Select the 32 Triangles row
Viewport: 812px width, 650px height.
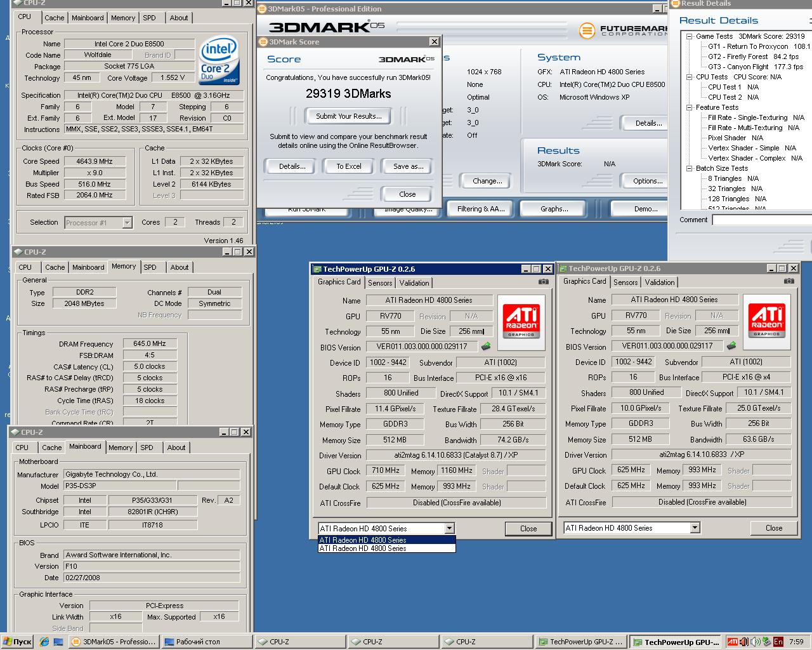pos(735,189)
